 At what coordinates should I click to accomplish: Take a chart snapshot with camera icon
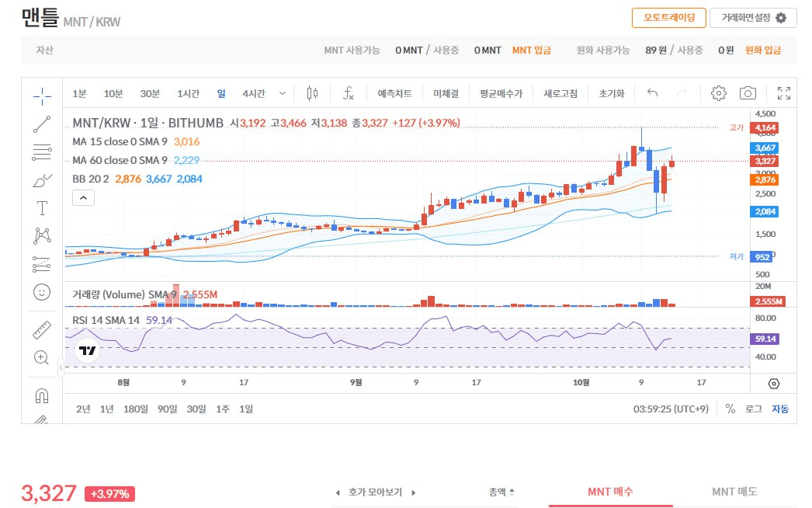pos(748,93)
